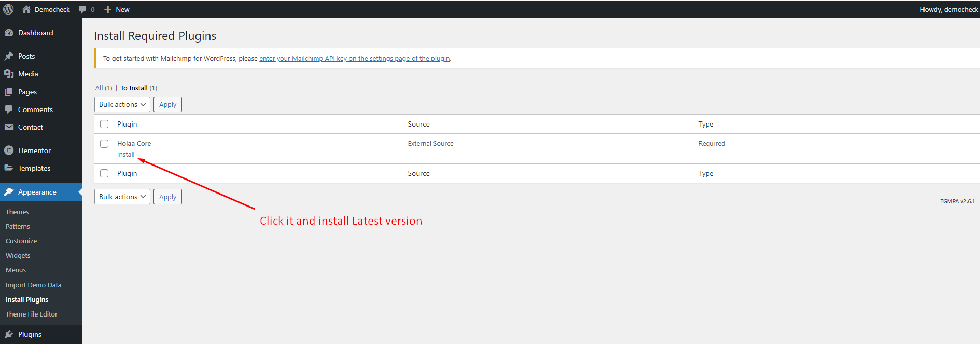Toggle select-all checkbox in table footer
The width and height of the screenshot is (980, 344).
click(x=104, y=173)
